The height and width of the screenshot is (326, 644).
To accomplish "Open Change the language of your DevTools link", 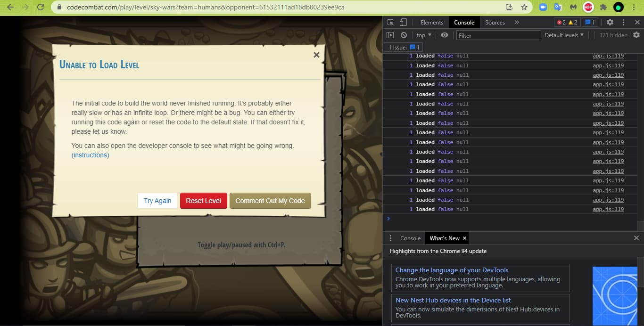I will [452, 270].
